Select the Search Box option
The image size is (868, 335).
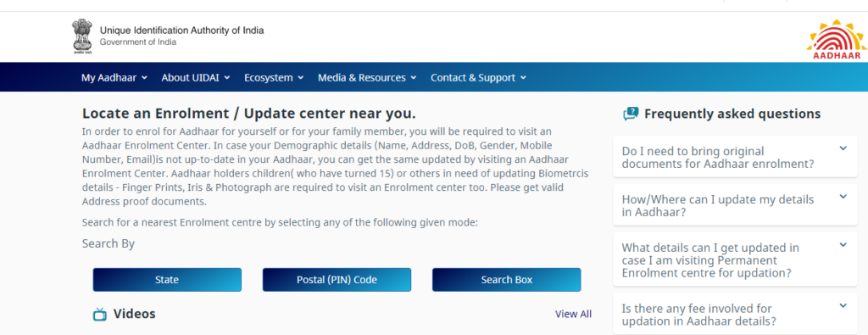pos(507,280)
